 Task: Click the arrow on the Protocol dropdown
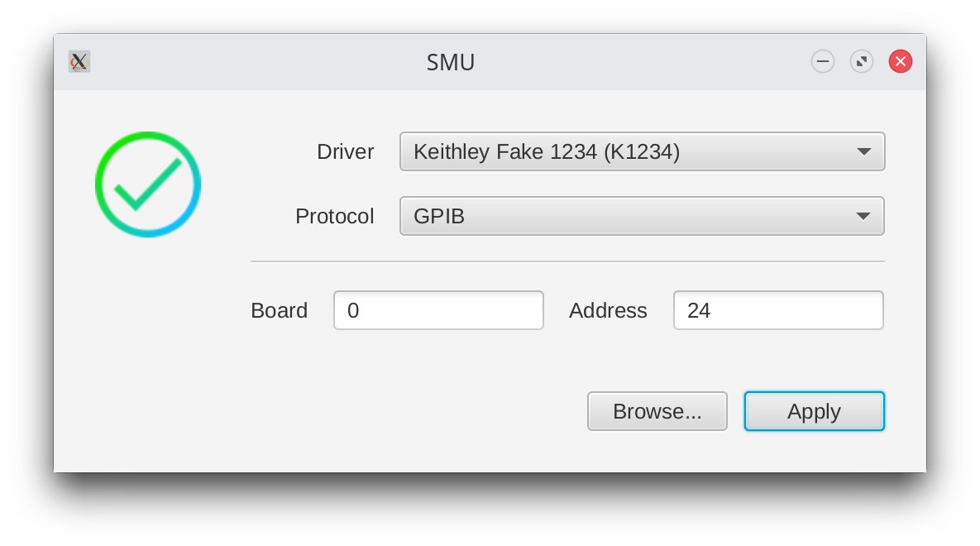click(863, 216)
